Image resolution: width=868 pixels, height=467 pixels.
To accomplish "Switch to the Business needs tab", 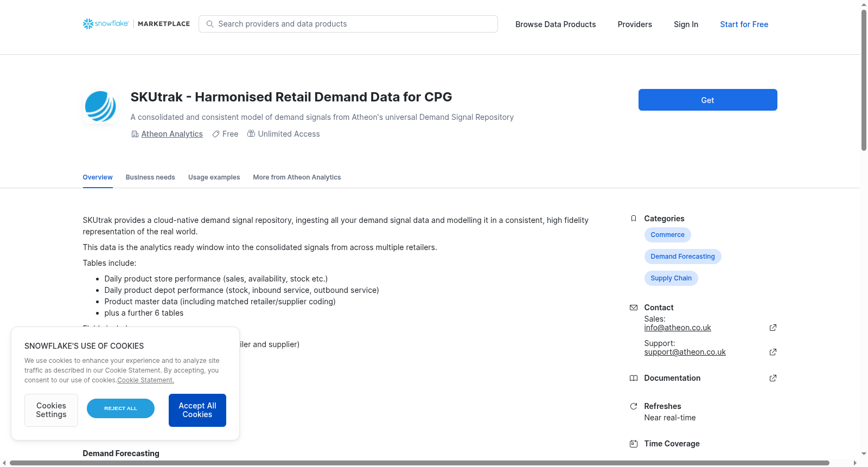I will coord(150,177).
